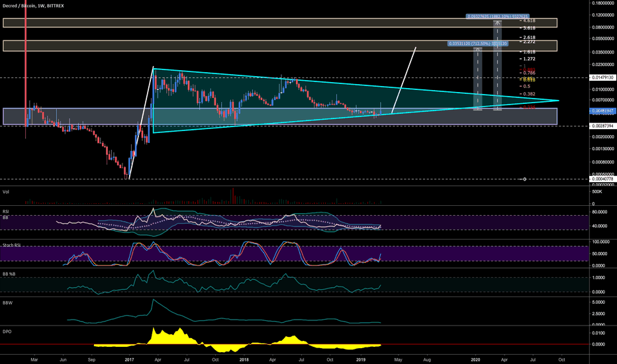The width and height of the screenshot is (617, 364).
Task: Select the 3.618 Fibonacci level label
Action: tap(529, 28)
